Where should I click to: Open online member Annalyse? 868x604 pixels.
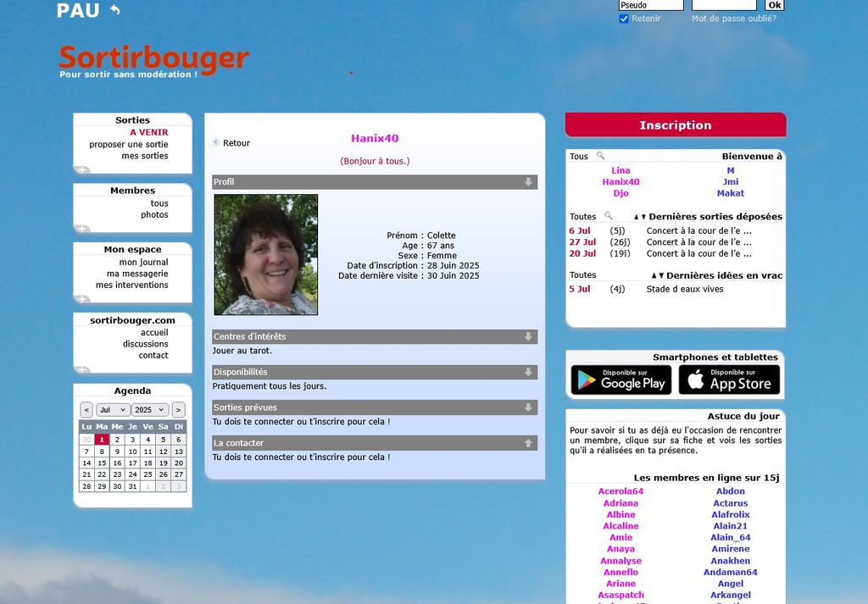point(620,560)
